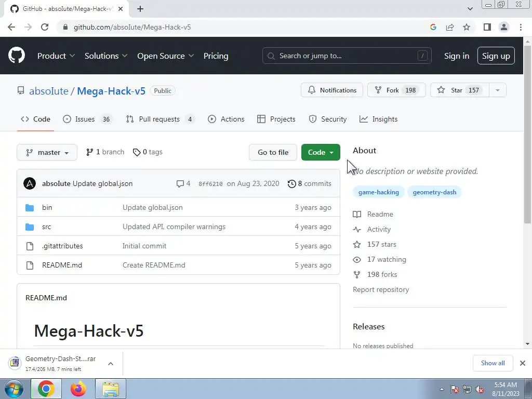This screenshot has height=399, width=532.
Task: View the 8 commits history
Action: (x=310, y=183)
